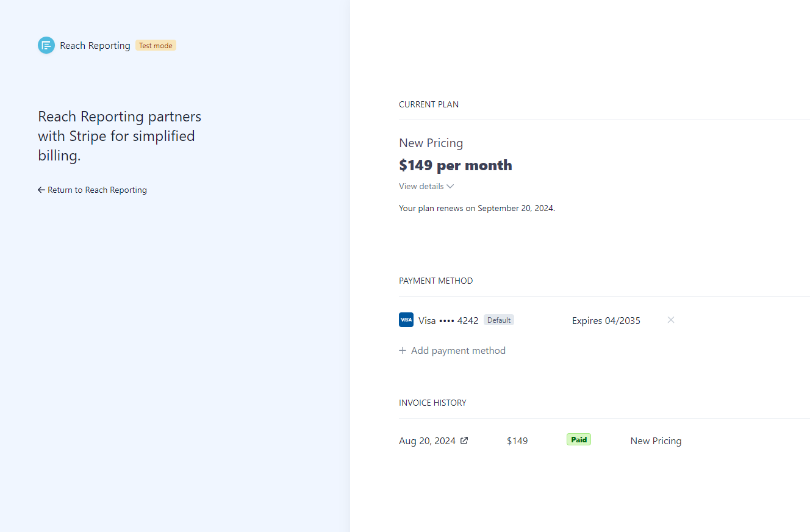Click the Reach Reporting logo icon
Image resolution: width=810 pixels, height=532 pixels.
pyautogui.click(x=46, y=45)
